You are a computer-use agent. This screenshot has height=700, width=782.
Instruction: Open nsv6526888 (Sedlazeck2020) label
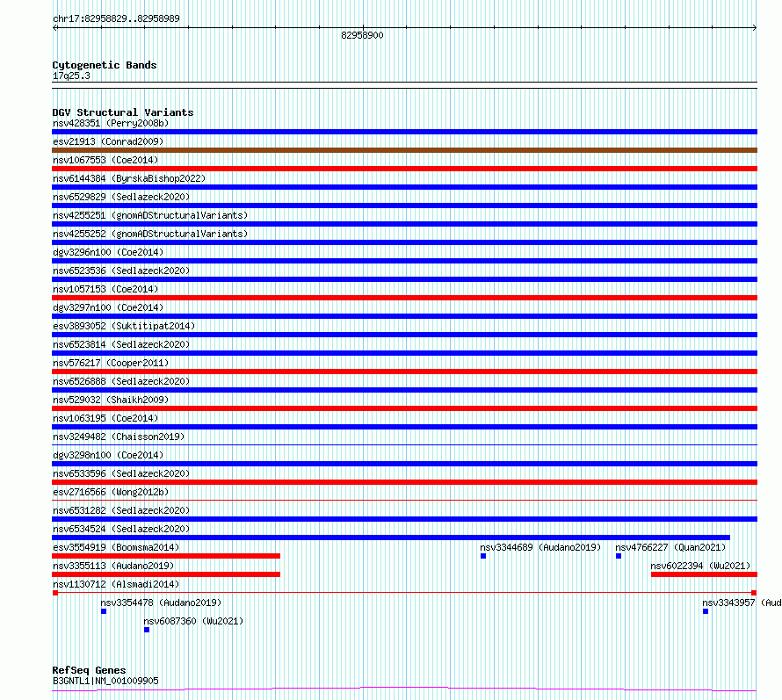[x=121, y=381]
